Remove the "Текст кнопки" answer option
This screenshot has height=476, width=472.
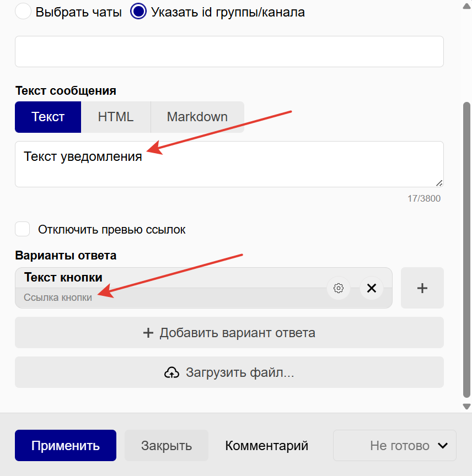[x=372, y=288]
